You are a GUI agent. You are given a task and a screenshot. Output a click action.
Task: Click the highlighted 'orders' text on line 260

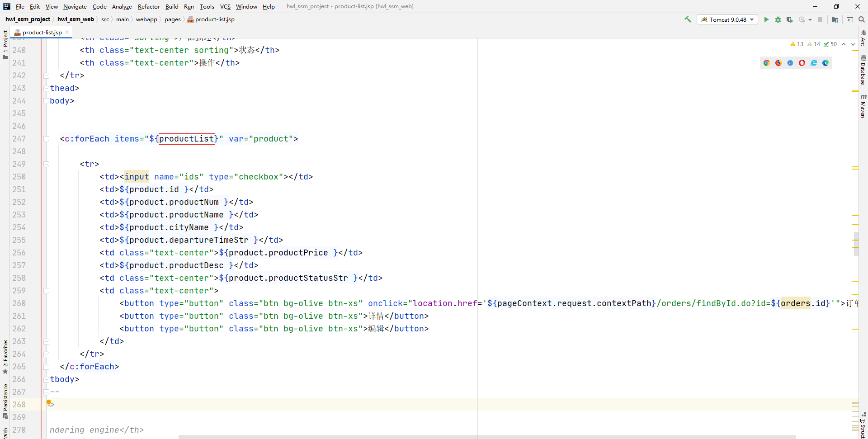point(795,303)
